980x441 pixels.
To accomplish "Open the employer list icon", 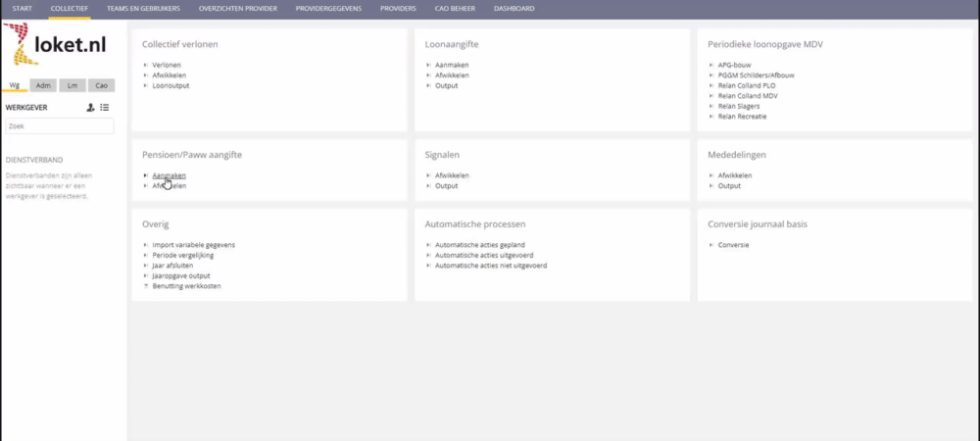I will (x=105, y=107).
